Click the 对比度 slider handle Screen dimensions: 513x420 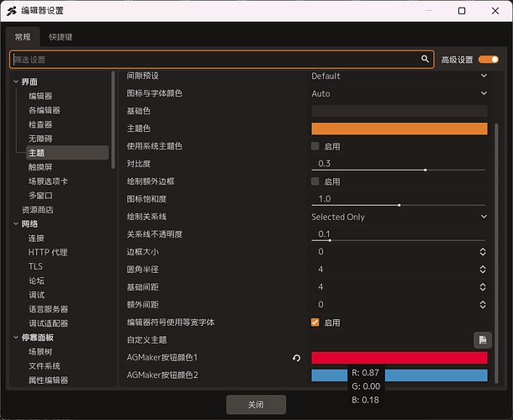click(x=426, y=170)
